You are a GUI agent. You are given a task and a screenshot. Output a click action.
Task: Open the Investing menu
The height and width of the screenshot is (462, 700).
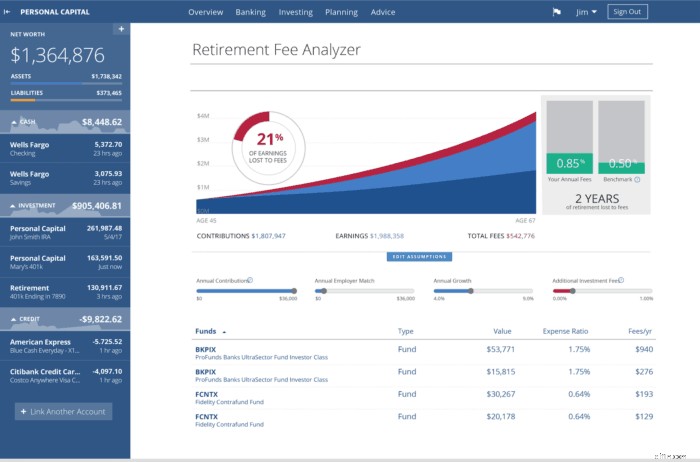point(296,12)
